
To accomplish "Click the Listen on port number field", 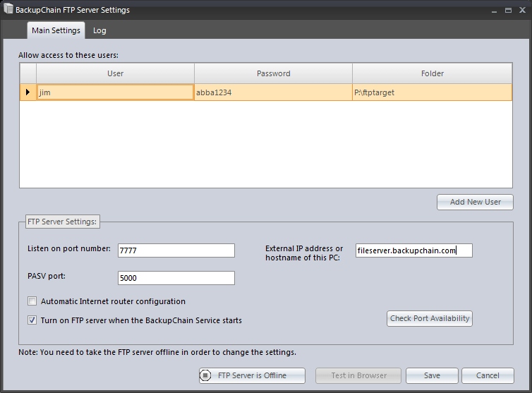I will (x=176, y=250).
